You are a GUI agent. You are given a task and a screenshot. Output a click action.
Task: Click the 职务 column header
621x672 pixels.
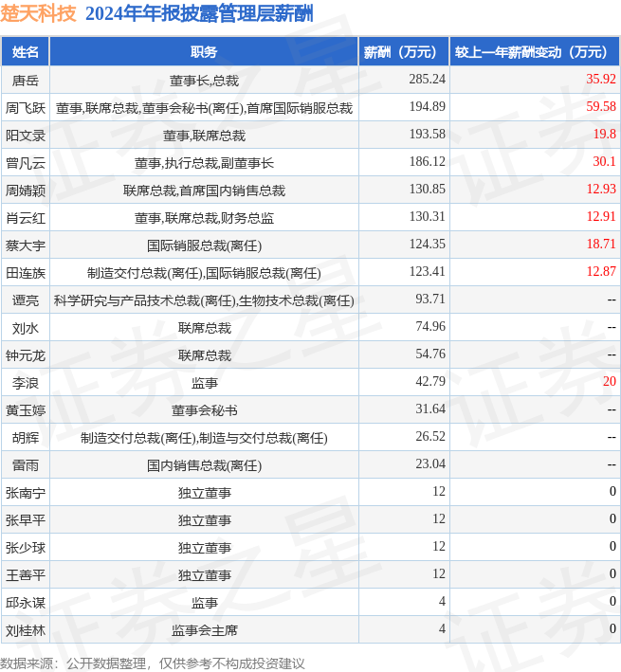pos(204,52)
